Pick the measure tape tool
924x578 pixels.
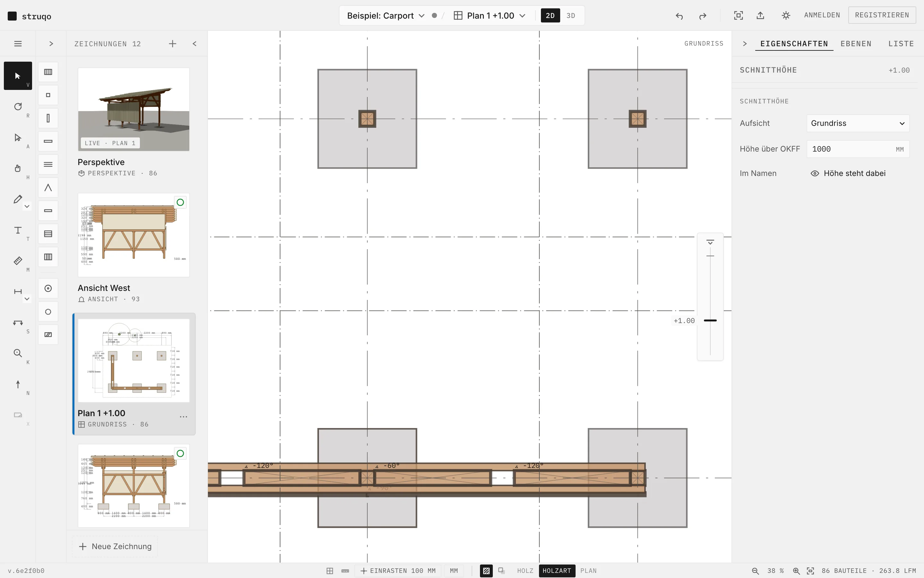point(18,261)
